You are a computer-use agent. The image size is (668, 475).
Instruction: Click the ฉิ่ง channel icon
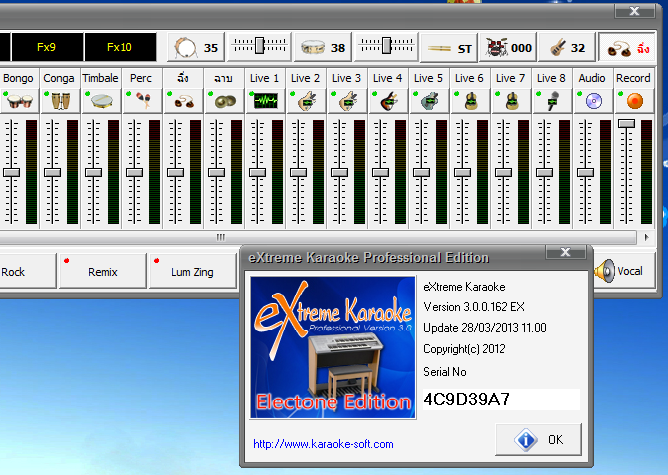coord(183,101)
